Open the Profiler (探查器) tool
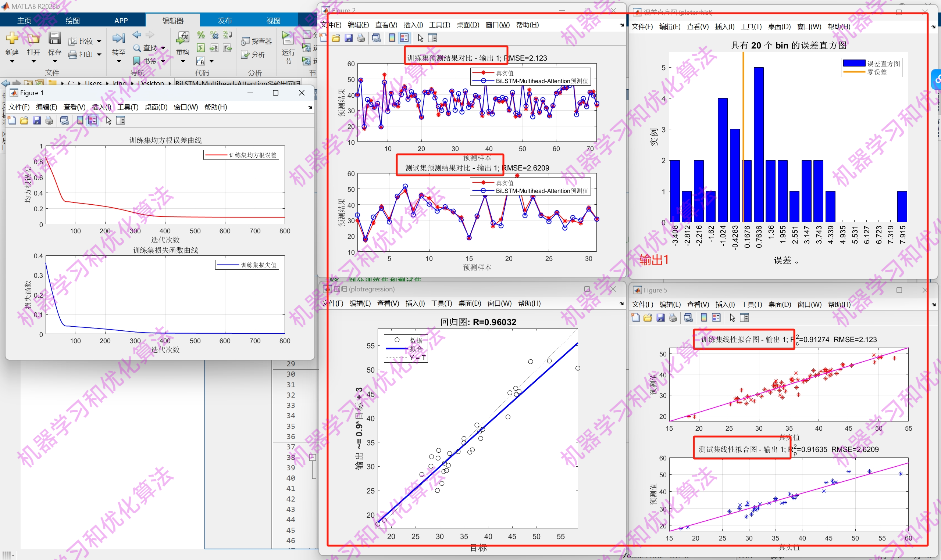Image resolution: width=941 pixels, height=560 pixels. pos(257,41)
